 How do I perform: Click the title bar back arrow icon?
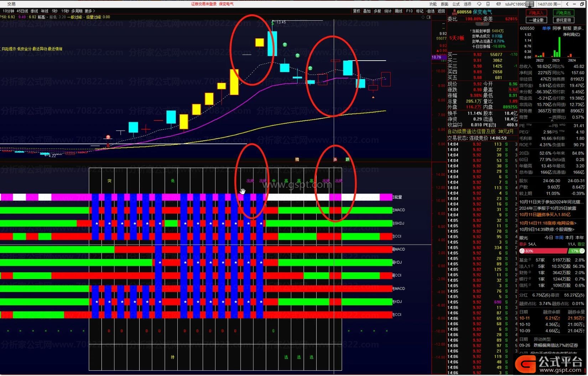pos(567,4)
